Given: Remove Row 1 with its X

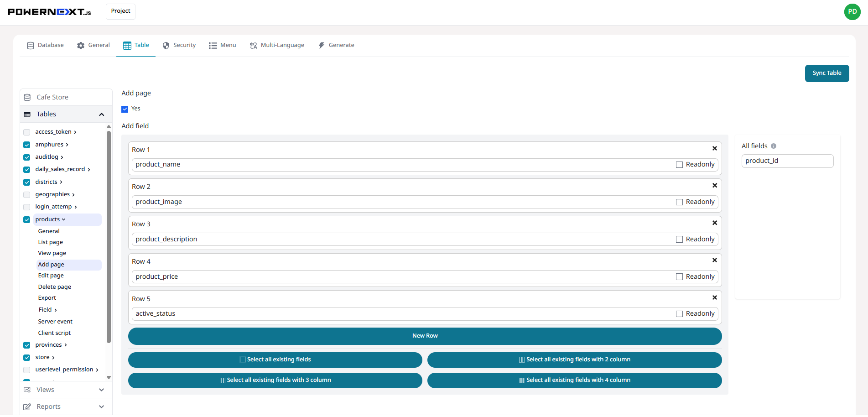Looking at the screenshot, I should click(715, 149).
